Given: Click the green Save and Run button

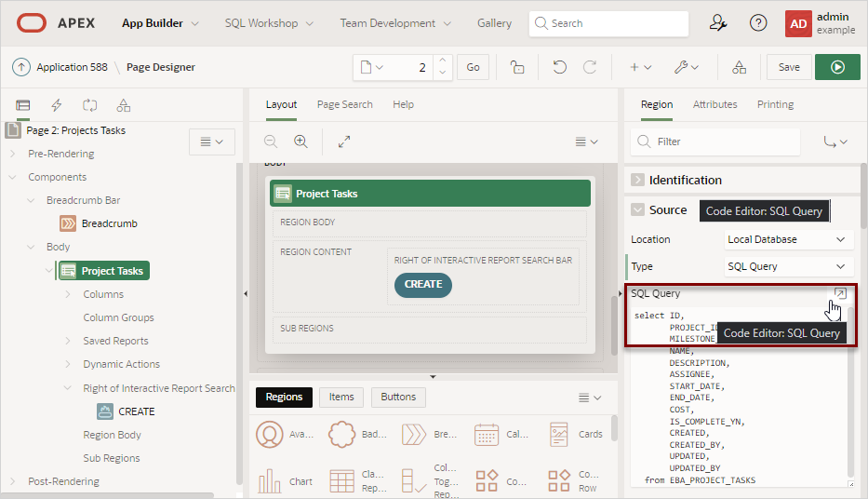Looking at the screenshot, I should pos(837,67).
